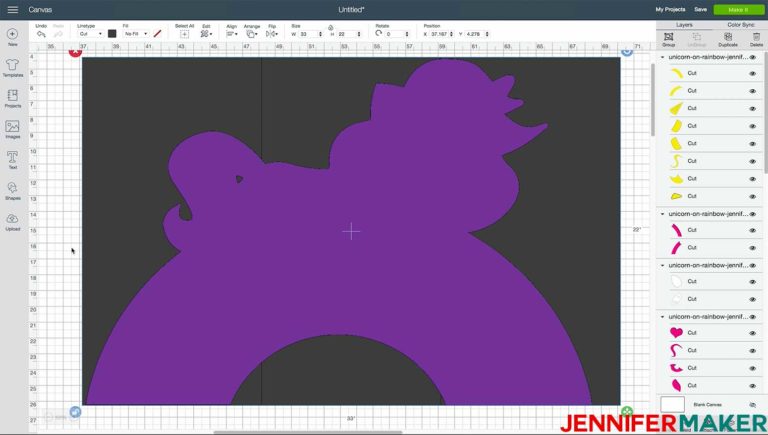768x435 pixels.
Task: Click the UnGroup icon in Layers panel
Action: [x=696, y=37]
